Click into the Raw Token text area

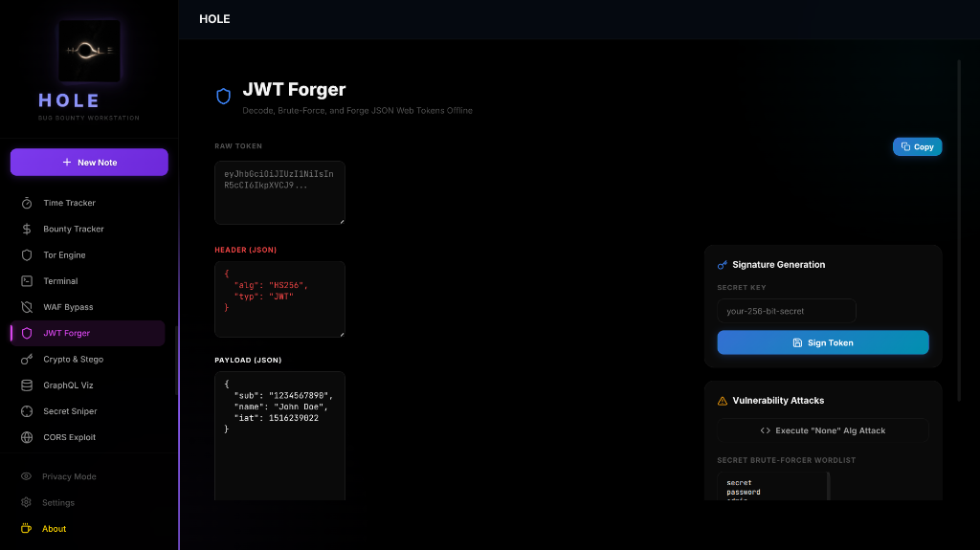[279, 192]
